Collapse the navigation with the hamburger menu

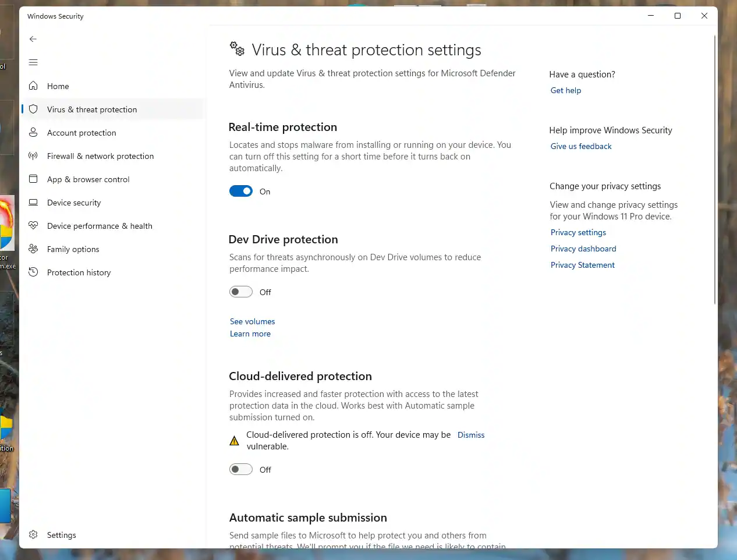pos(33,62)
